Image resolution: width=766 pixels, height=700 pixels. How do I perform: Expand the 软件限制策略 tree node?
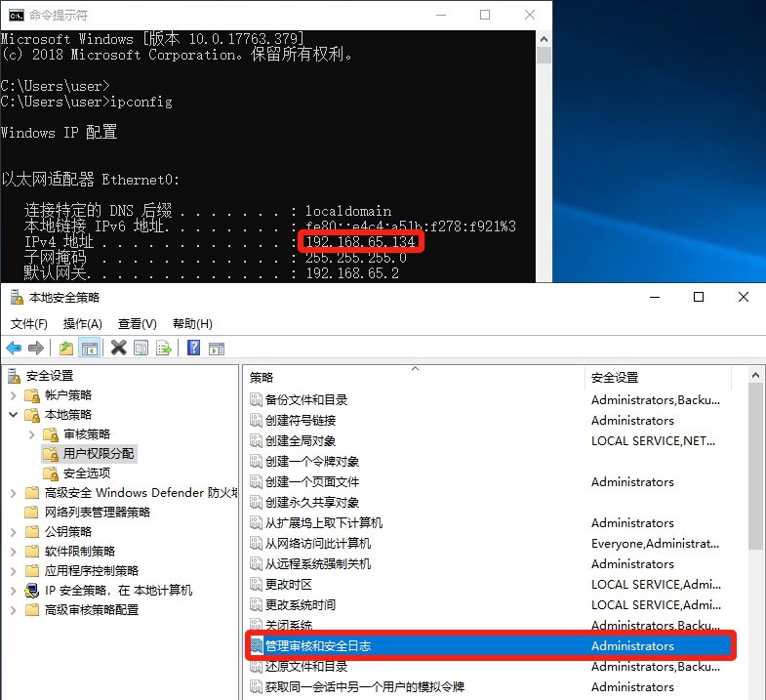(14, 552)
